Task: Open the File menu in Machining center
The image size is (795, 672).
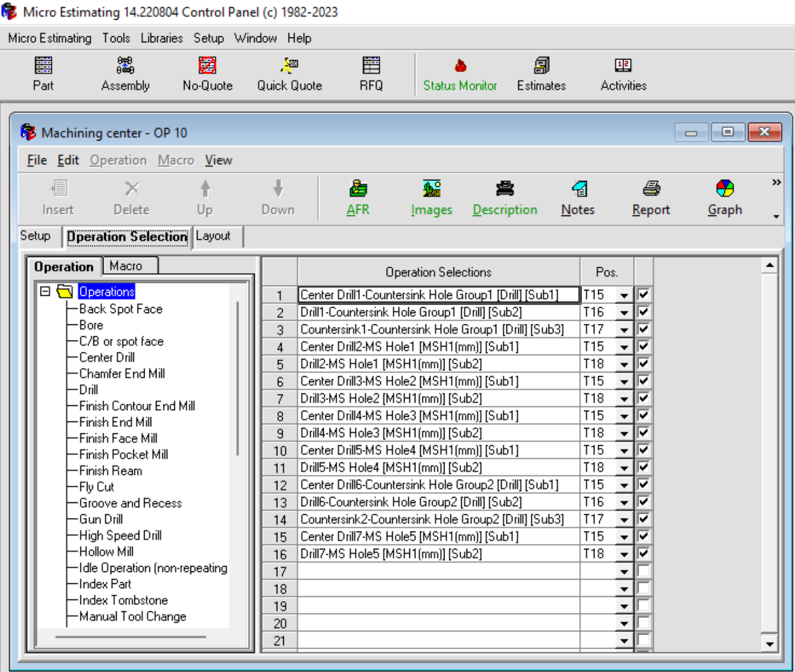Action: click(x=37, y=160)
